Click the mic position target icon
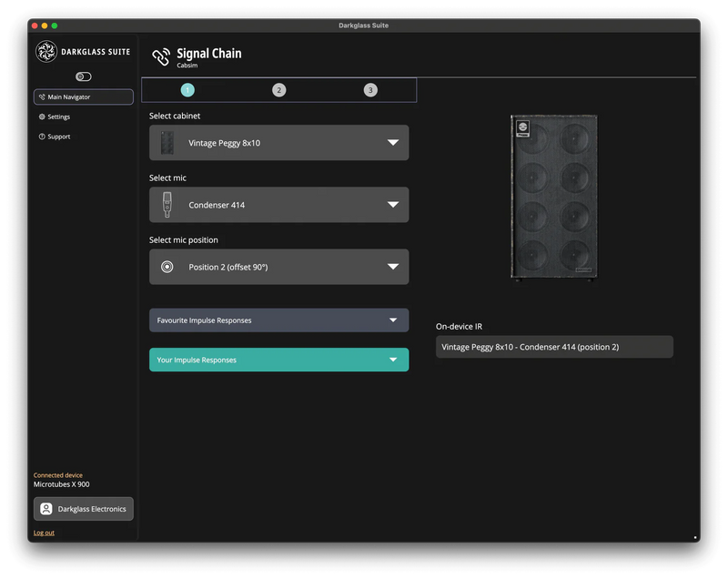Viewport: 728px width, 579px height. 167,267
